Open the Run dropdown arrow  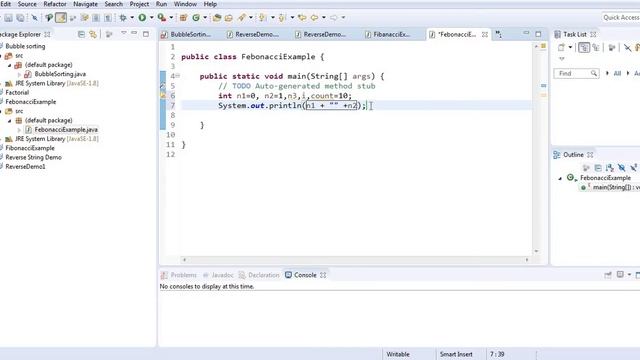pos(151,18)
